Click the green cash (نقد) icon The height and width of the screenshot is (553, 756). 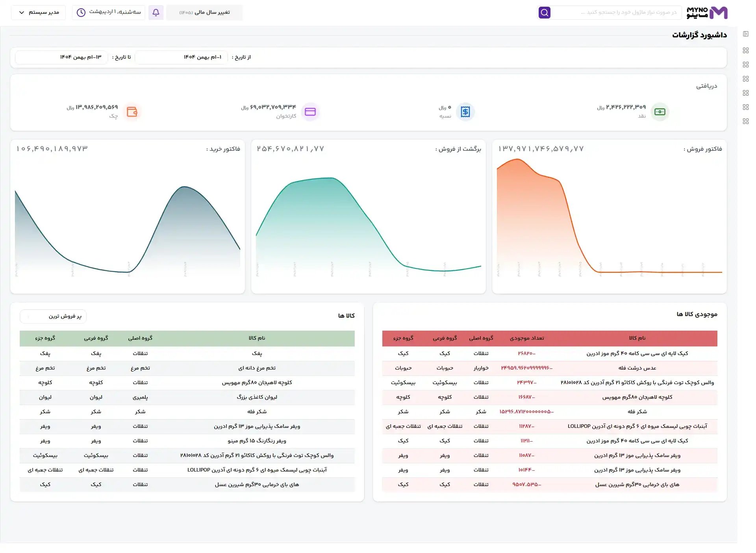coord(660,112)
